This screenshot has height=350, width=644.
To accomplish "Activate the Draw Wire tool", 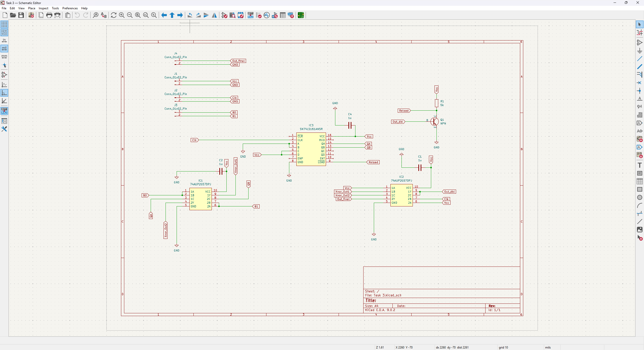I will point(639,59).
